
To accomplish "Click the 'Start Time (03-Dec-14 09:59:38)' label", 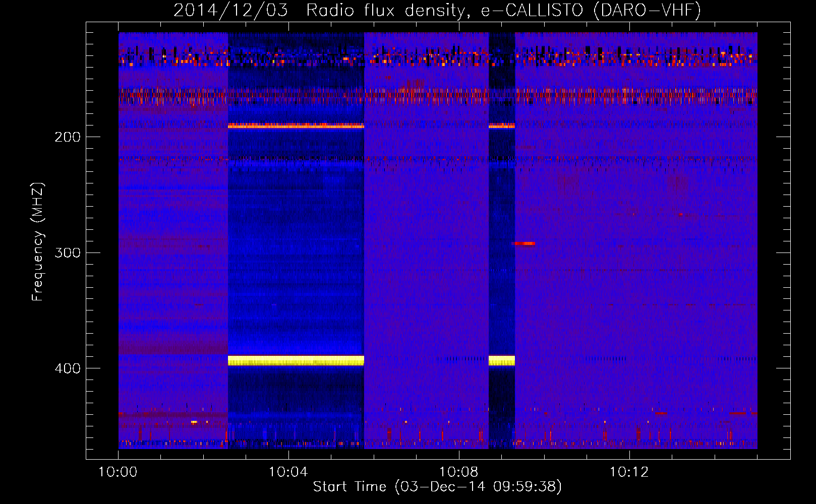I will [x=437, y=486].
